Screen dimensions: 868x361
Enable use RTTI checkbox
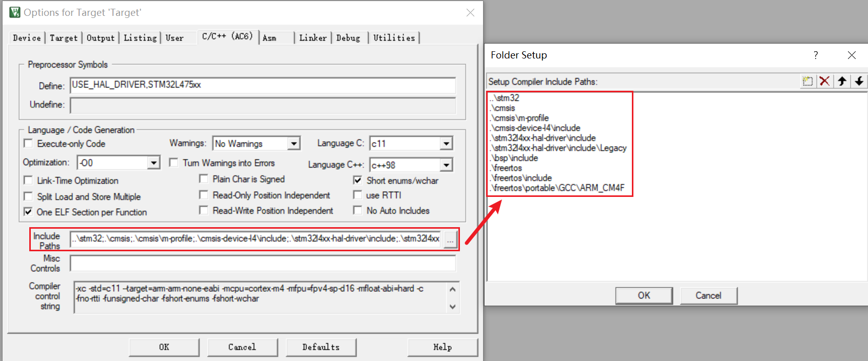[x=358, y=195]
